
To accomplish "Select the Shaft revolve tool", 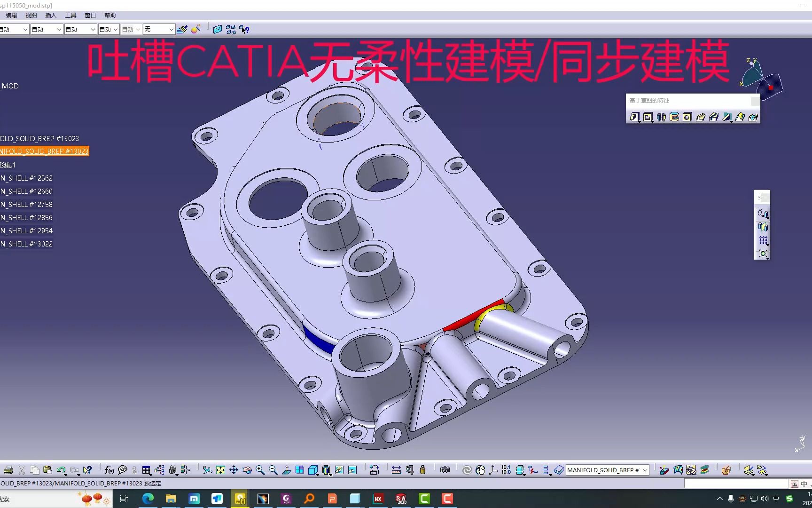I will point(661,117).
